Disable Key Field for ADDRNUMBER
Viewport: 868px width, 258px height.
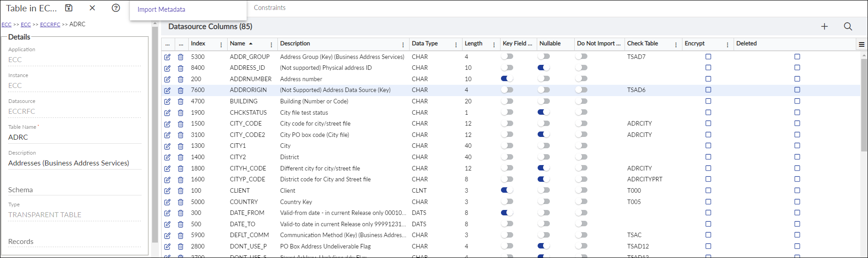click(507, 79)
